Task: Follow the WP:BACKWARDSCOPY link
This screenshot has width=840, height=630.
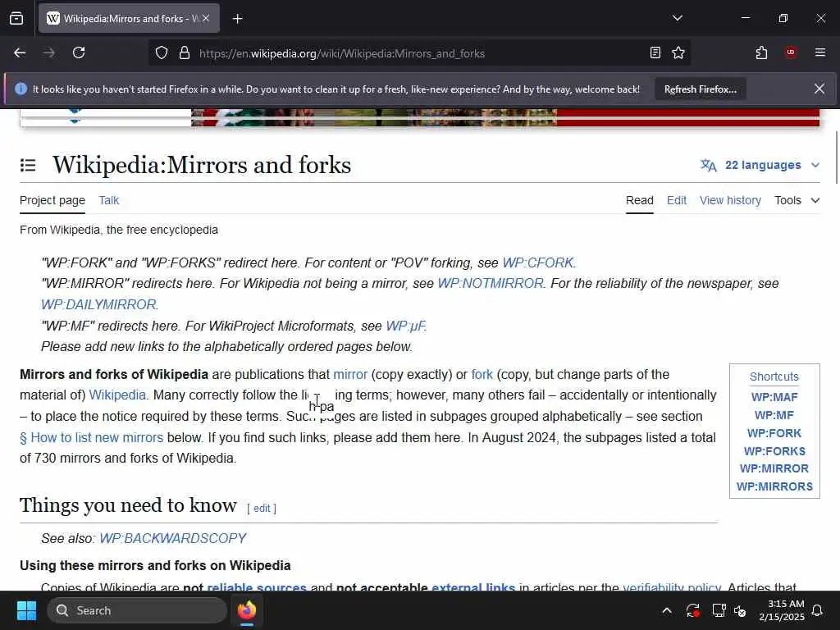Action: coord(172,538)
